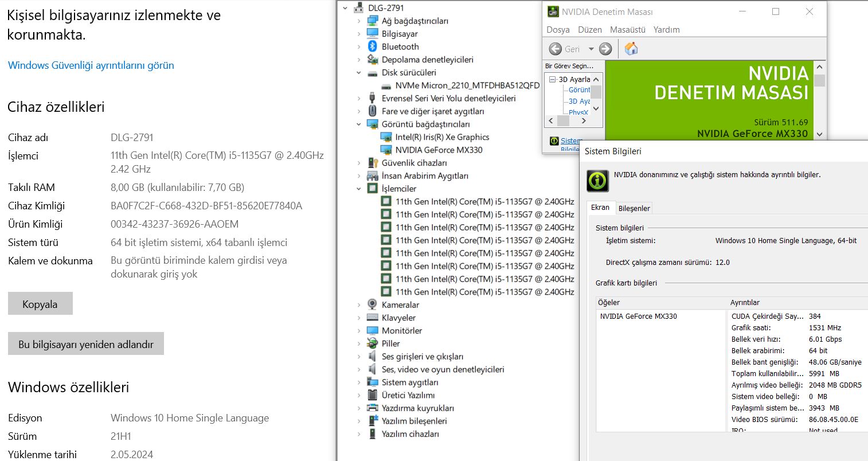Click the NVIDIA Denetim Masası title bar icon

click(x=553, y=11)
